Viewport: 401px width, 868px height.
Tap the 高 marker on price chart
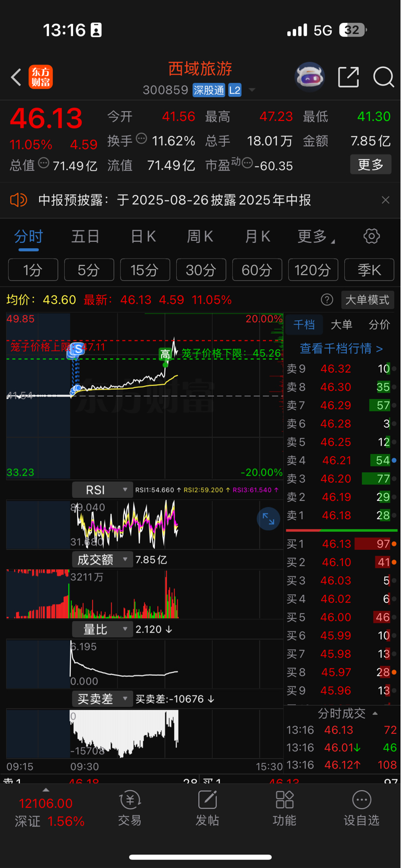click(x=165, y=354)
